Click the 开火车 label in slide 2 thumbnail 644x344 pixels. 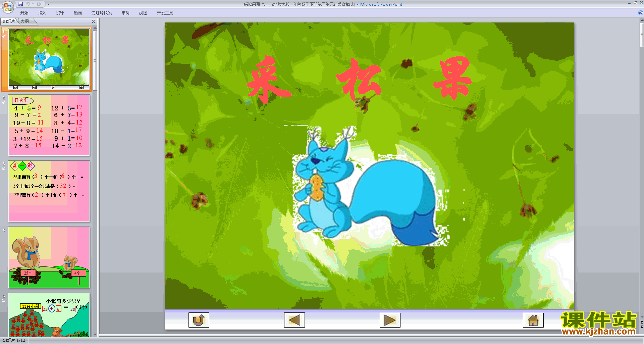pyautogui.click(x=22, y=100)
